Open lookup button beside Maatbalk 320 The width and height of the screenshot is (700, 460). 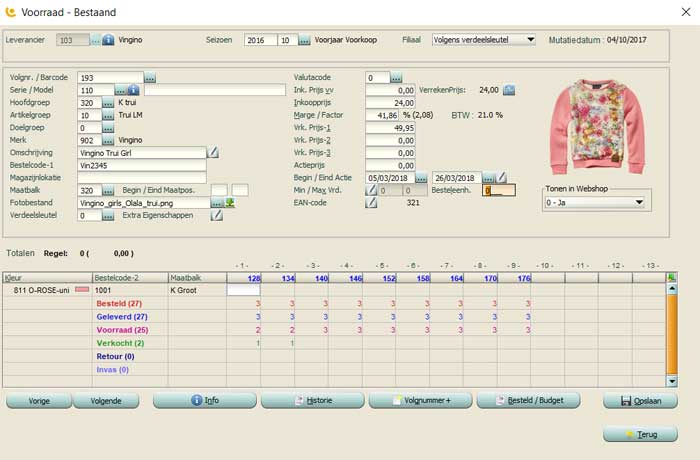click(x=108, y=190)
